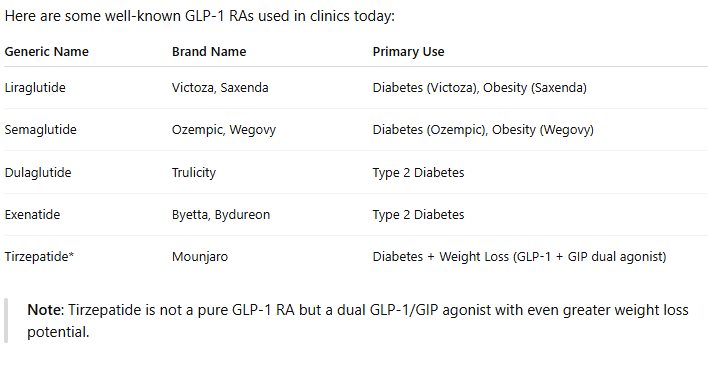Viewport: 708px width, 367px height.
Task: Click the Victoza, Saxenda brand cell
Action: (220, 88)
